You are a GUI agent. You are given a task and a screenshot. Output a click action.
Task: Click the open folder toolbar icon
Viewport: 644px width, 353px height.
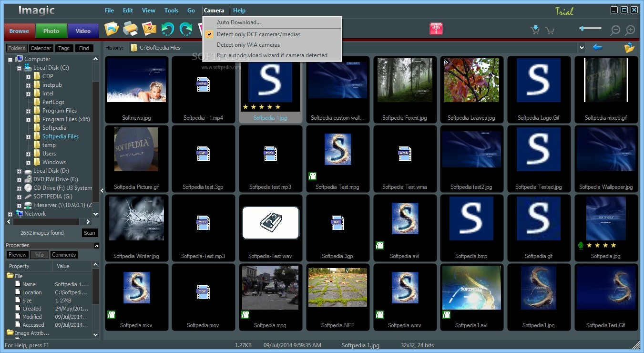tap(112, 30)
